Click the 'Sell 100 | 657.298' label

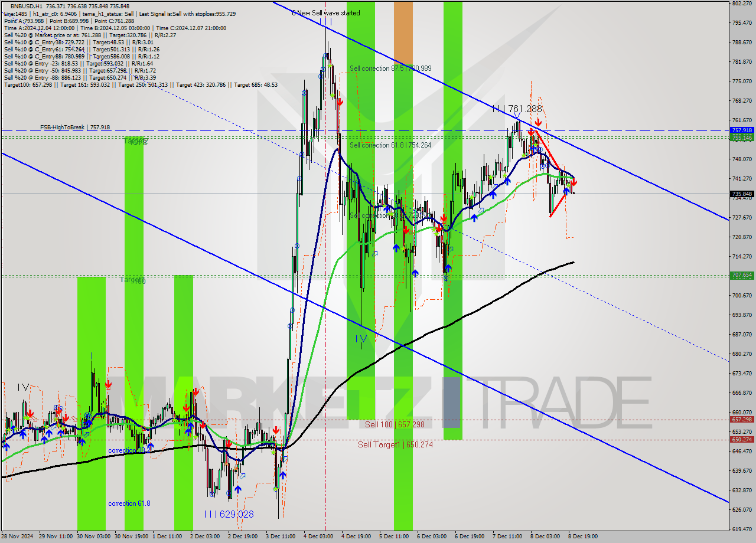(x=395, y=424)
